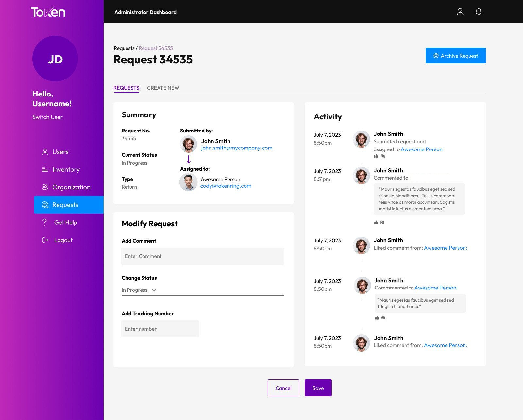Click the user profile icon in header
Viewport: 523px width, 420px height.
[x=460, y=12]
